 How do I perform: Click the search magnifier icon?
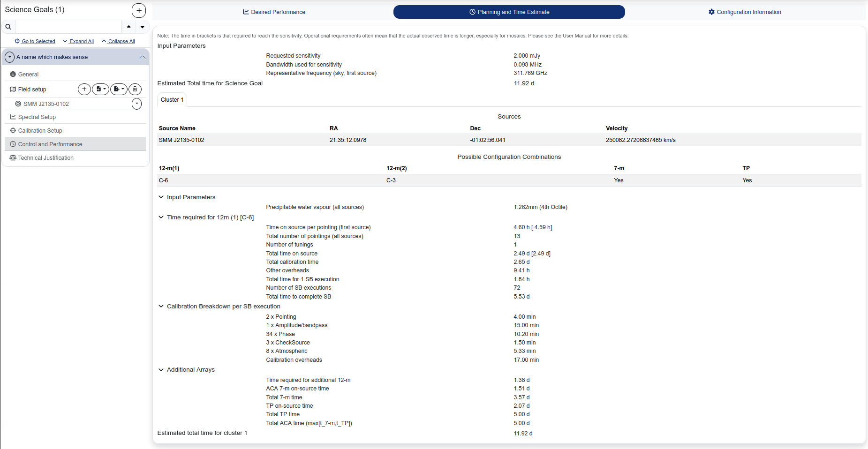(8, 27)
